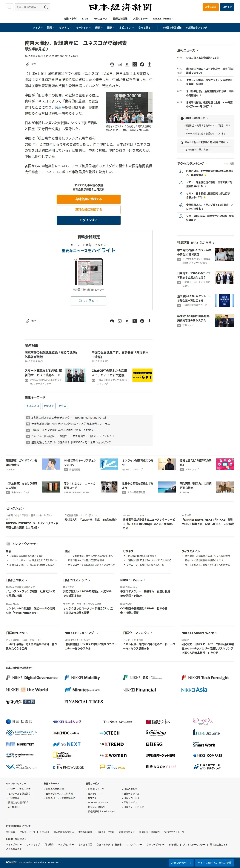
Task: Expand the オピニオン navigation dropdown
Action: pyautogui.click(x=126, y=28)
